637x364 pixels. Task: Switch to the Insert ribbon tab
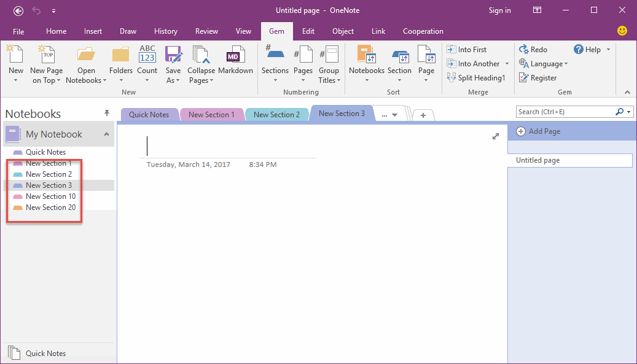click(93, 31)
